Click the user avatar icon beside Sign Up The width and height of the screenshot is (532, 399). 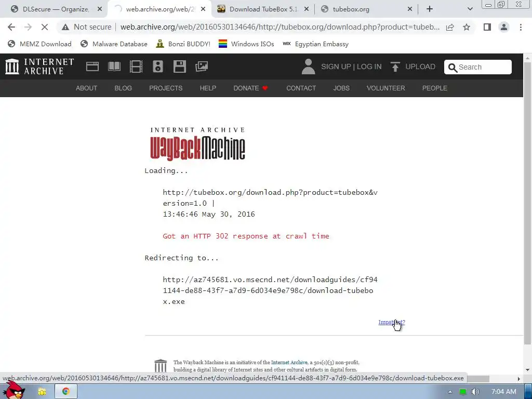point(308,66)
